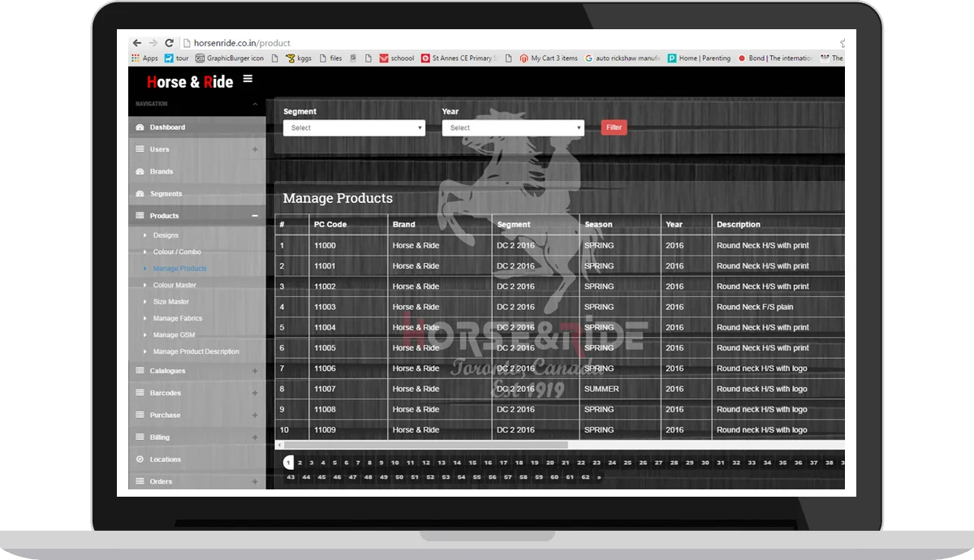Open the Segment select dropdown
974x560 pixels.
[353, 128]
